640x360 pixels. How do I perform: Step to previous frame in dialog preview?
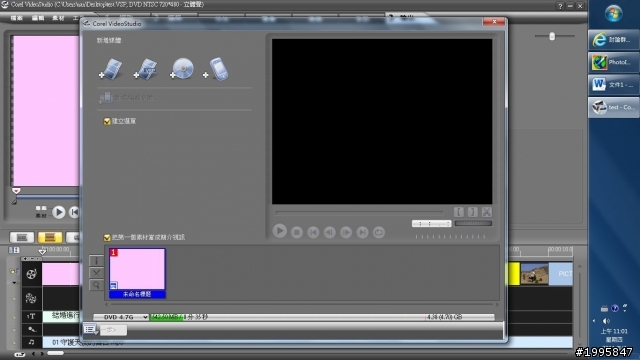pyautogui.click(x=329, y=232)
